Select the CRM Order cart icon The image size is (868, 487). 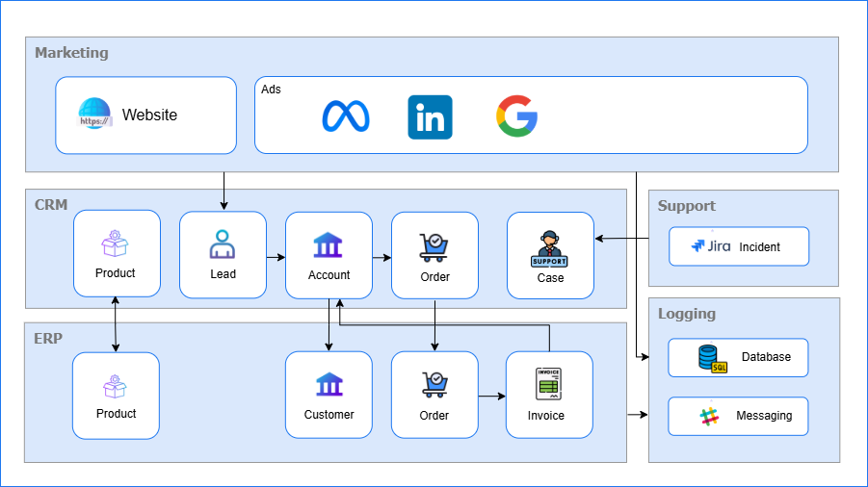click(434, 247)
